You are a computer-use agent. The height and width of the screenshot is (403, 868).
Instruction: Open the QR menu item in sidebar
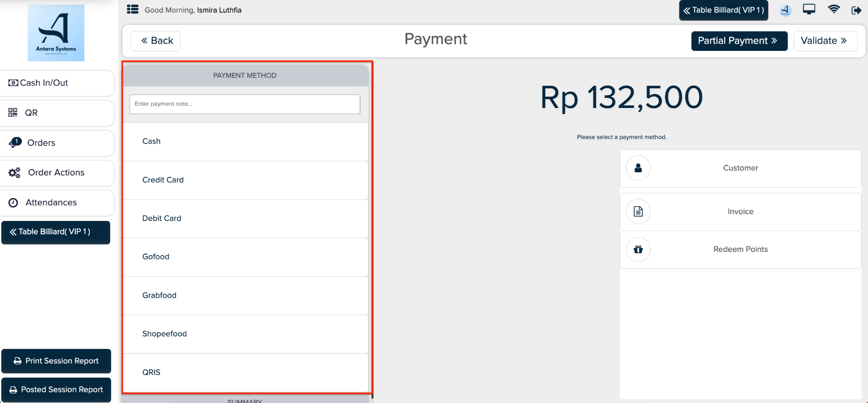[57, 113]
